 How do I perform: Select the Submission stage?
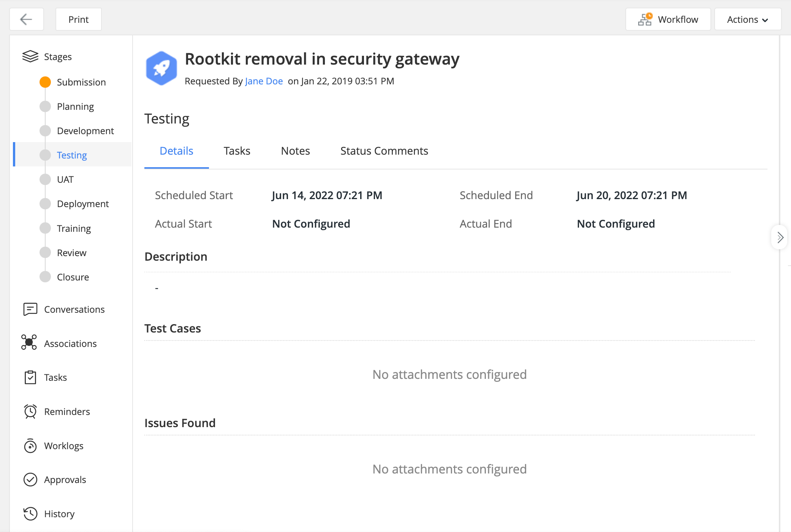click(x=81, y=82)
